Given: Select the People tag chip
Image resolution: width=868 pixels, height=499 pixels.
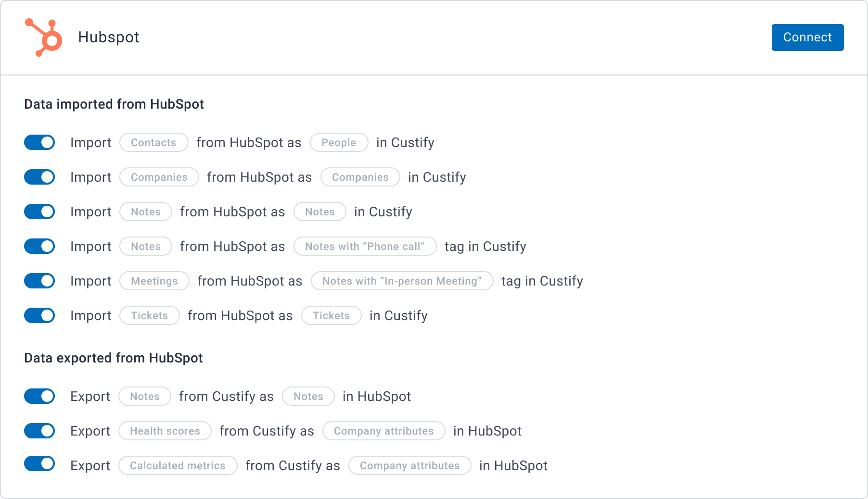Looking at the screenshot, I should (x=339, y=142).
